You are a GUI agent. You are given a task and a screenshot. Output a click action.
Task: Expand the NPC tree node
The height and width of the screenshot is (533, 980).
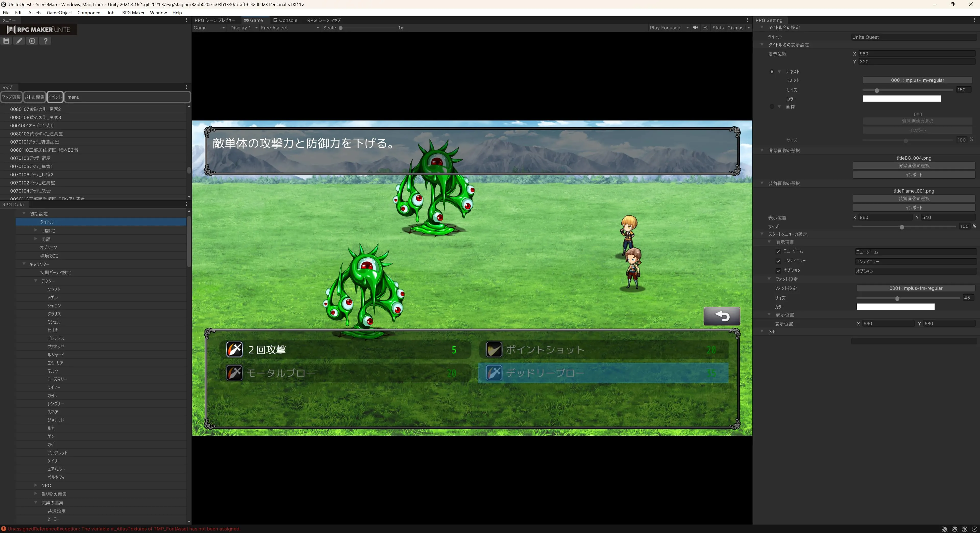coord(36,485)
